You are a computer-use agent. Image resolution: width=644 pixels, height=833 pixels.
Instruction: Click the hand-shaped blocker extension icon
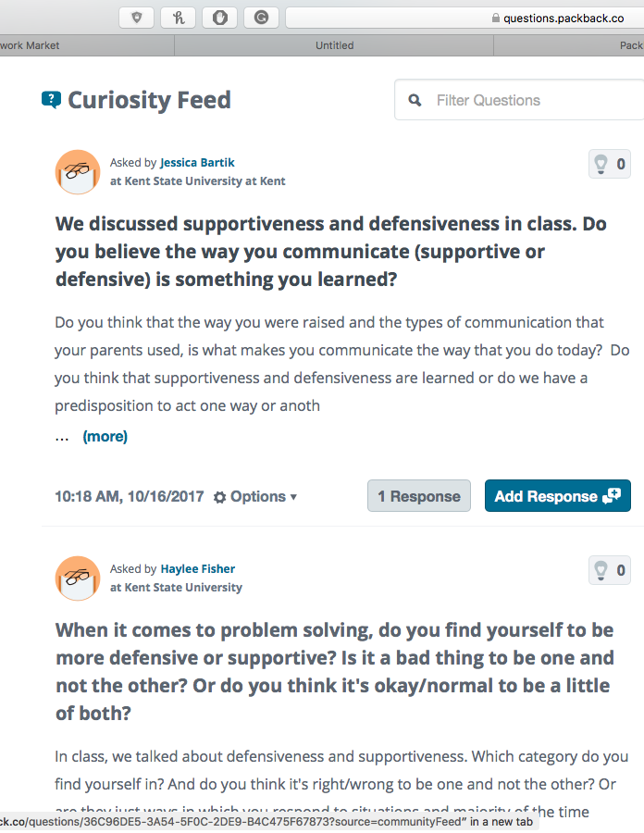pos(220,18)
